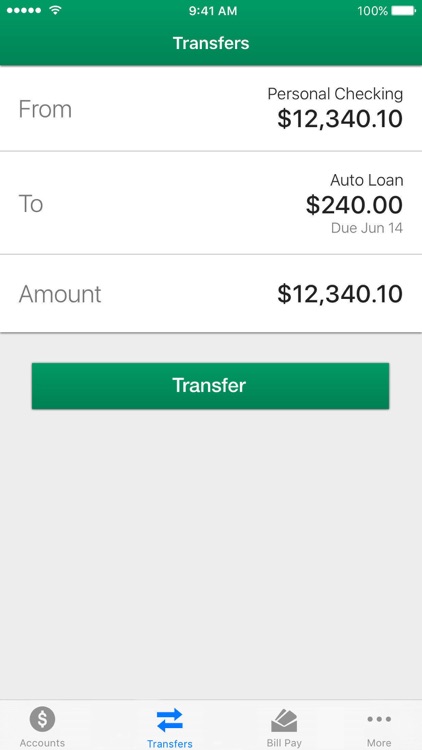
Task: Tap the Wi-Fi status icon
Action: pos(56,10)
